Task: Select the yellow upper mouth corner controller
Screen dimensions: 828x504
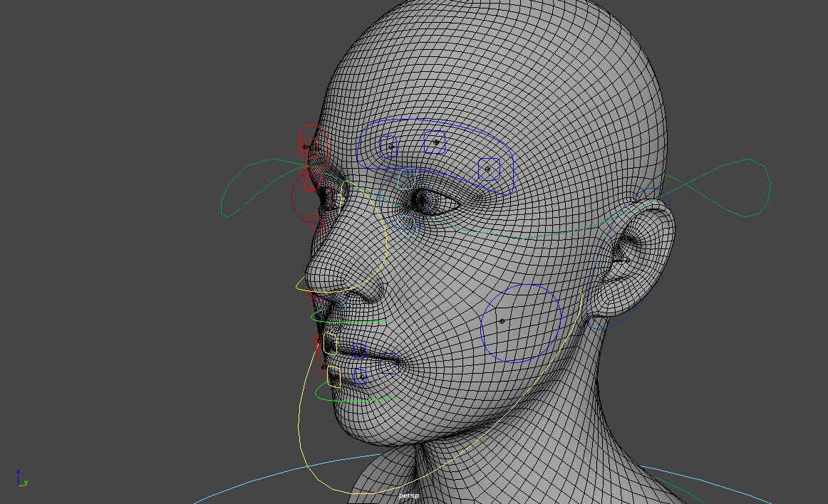Action: coord(331,343)
